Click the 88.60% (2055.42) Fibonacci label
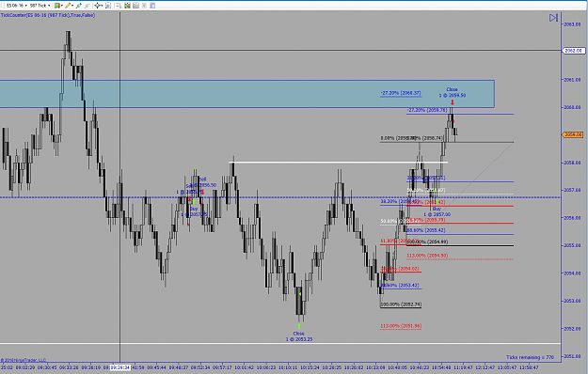The height and width of the screenshot is (374, 588). coord(426,230)
